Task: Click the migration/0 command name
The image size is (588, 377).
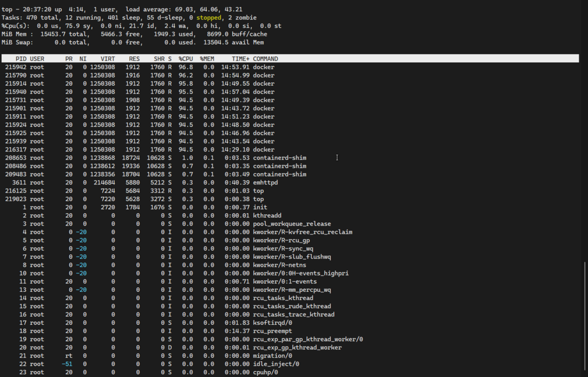Action: click(273, 355)
